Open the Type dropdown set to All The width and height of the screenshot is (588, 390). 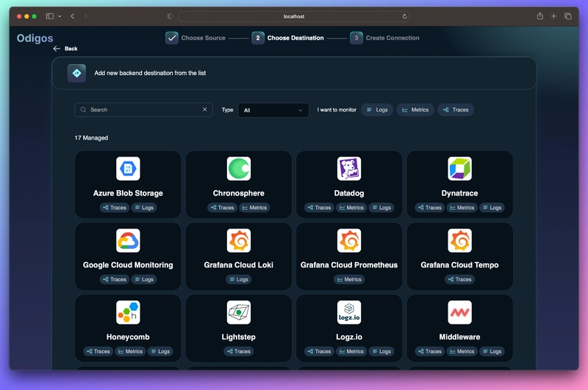pos(273,110)
